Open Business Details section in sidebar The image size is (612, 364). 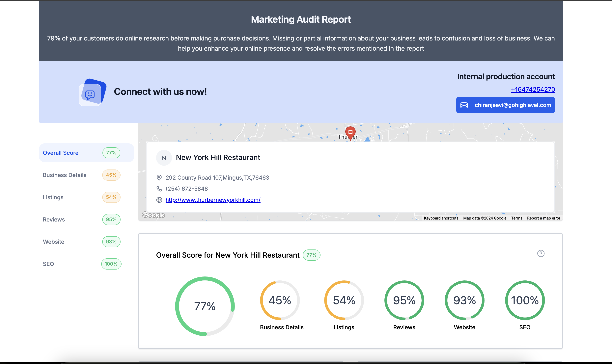click(65, 175)
